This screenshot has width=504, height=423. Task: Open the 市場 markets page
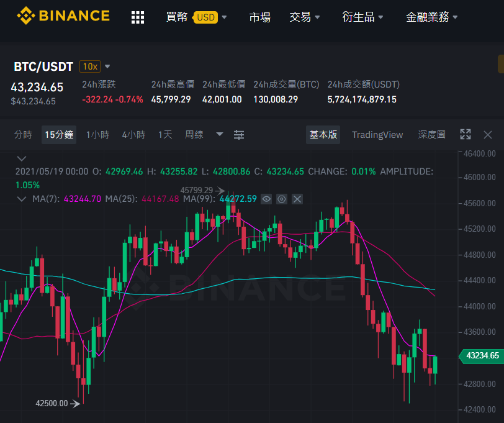259,17
